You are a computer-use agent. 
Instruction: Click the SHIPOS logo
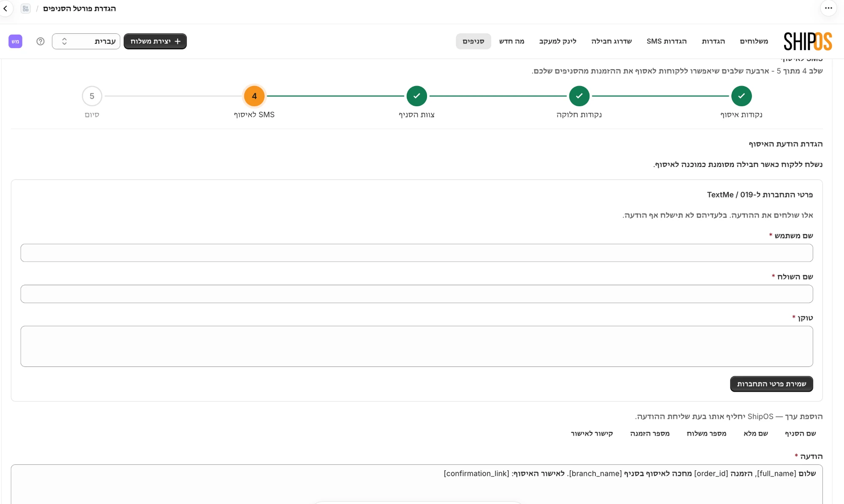(808, 41)
